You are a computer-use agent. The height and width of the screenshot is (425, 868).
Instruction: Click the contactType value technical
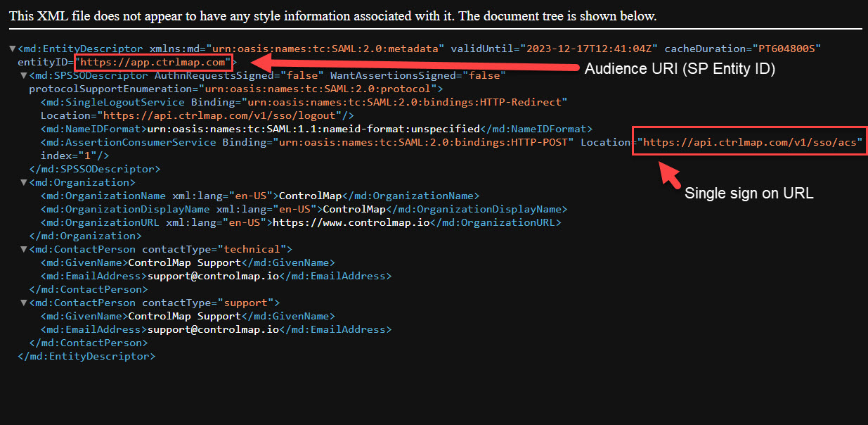tap(252, 249)
